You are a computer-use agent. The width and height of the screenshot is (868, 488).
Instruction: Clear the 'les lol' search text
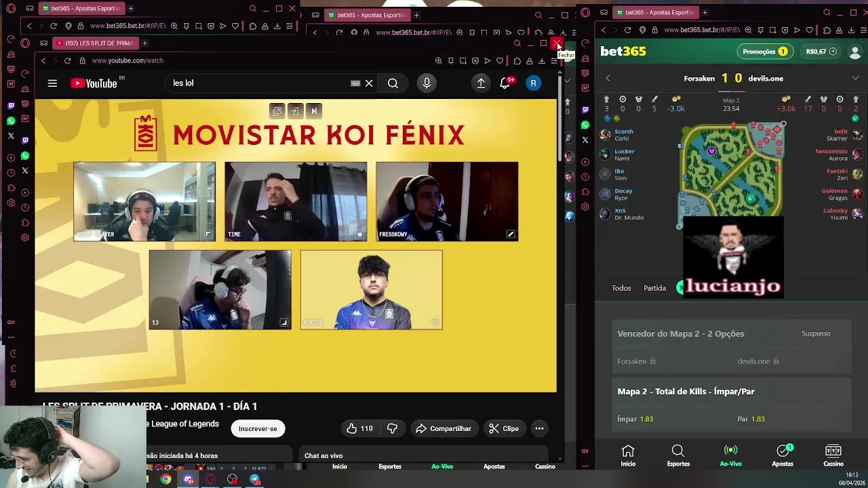pyautogui.click(x=369, y=83)
